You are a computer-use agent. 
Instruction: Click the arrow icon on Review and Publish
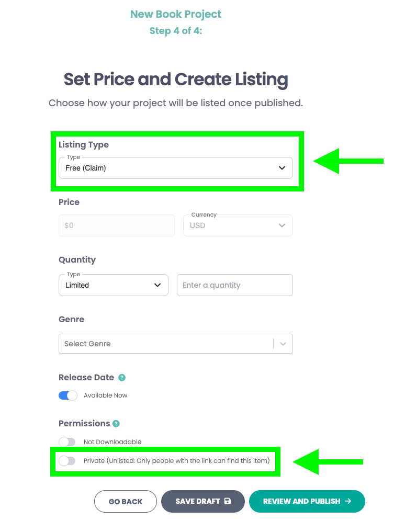pos(348,501)
